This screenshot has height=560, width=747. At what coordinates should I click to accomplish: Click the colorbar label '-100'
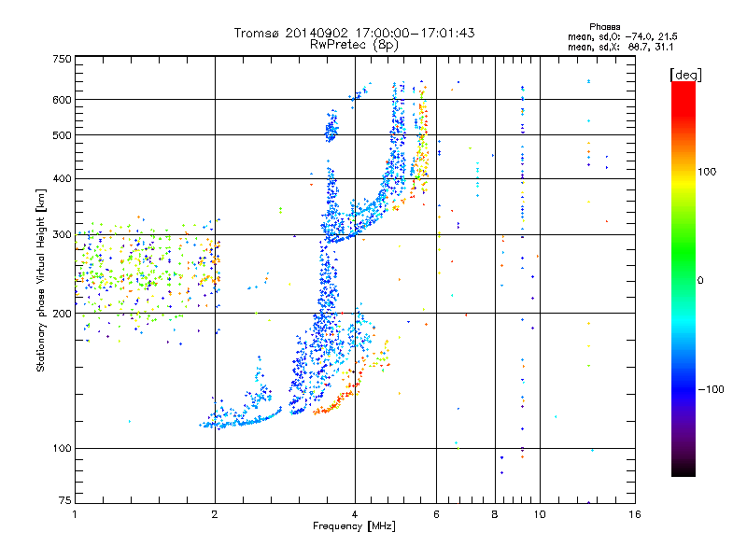pos(711,389)
